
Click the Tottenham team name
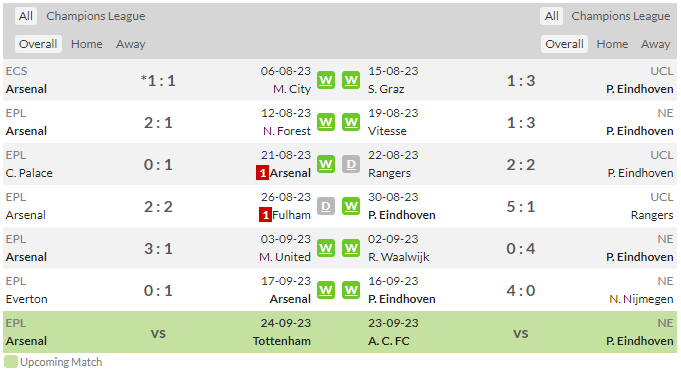282,341
